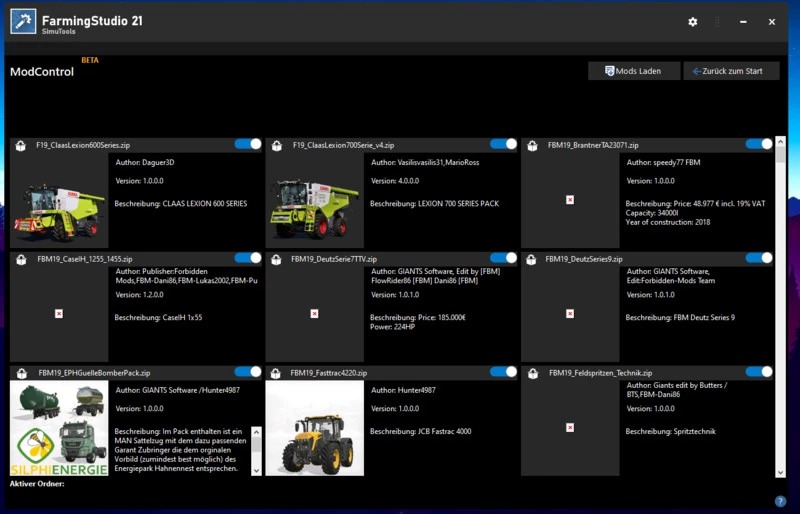
Task: Toggle the FBM19_DeutzSerie7TTV.zip mod switch
Action: pyautogui.click(x=504, y=258)
